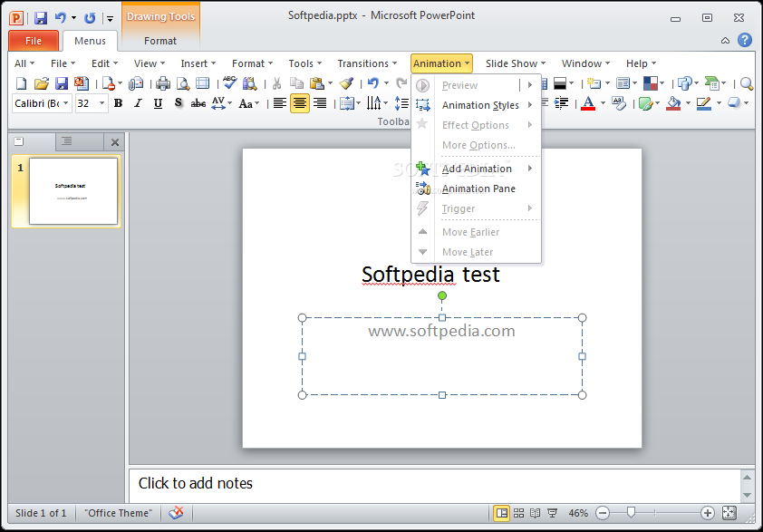Screen dimensions: 763x532
Task: Open Print Preview magnifier icon
Action: [x=183, y=83]
